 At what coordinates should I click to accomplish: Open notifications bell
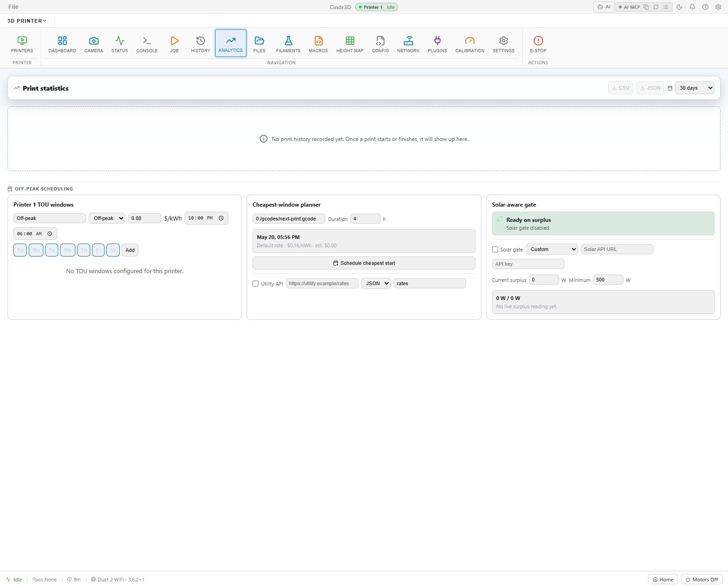692,7
